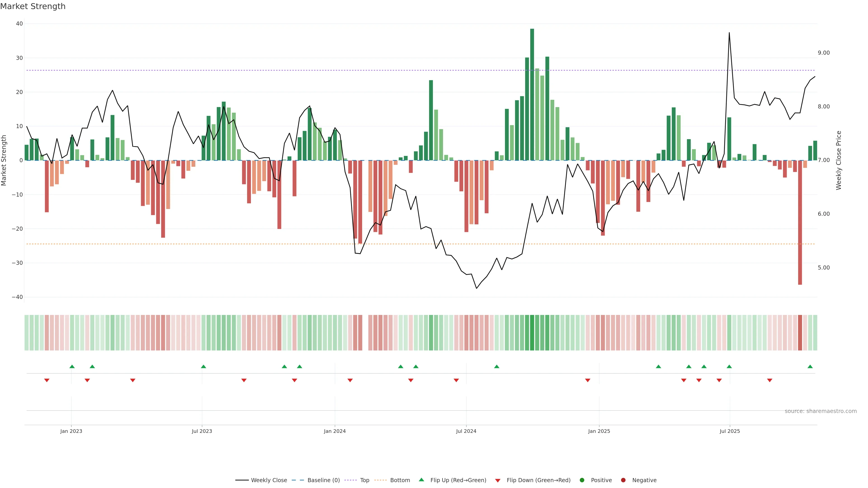Click the Jul 2025 axis label
This screenshot has height=488, width=868.
point(729,431)
